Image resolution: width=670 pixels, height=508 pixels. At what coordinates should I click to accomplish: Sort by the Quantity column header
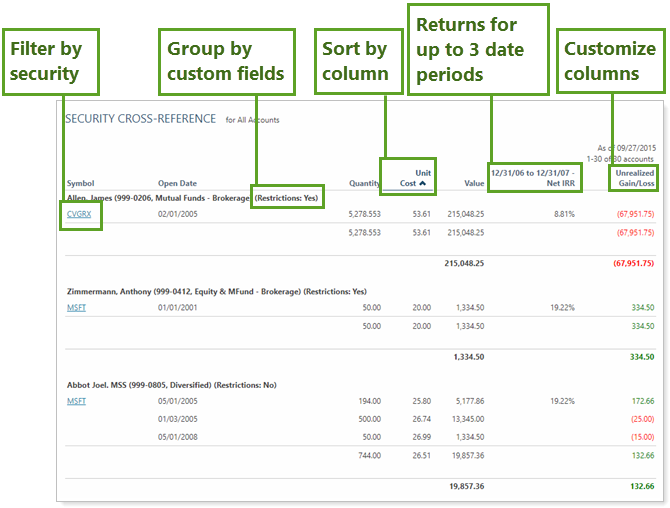point(364,183)
